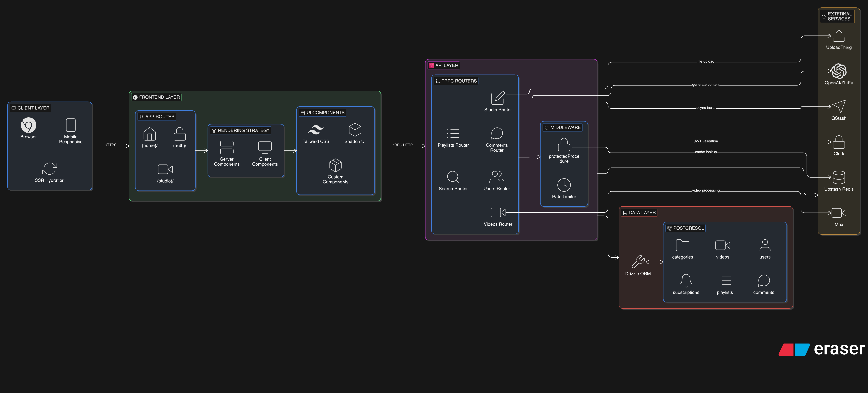Select the Clerk lock icon

(x=839, y=142)
